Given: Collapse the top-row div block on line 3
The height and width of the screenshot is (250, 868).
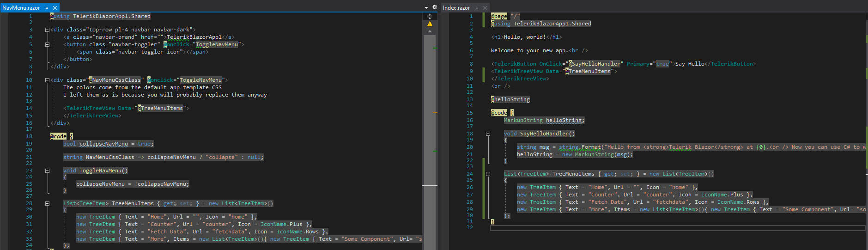Looking at the screenshot, I should 47,30.
